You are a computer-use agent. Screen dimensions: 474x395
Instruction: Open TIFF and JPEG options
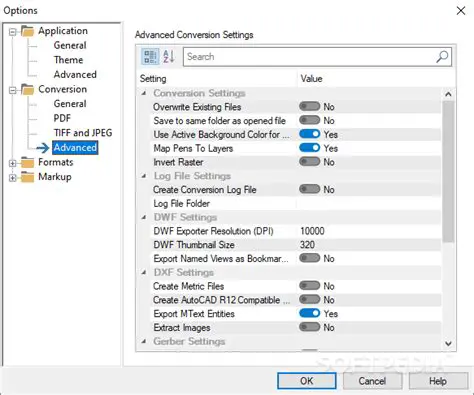pos(83,133)
